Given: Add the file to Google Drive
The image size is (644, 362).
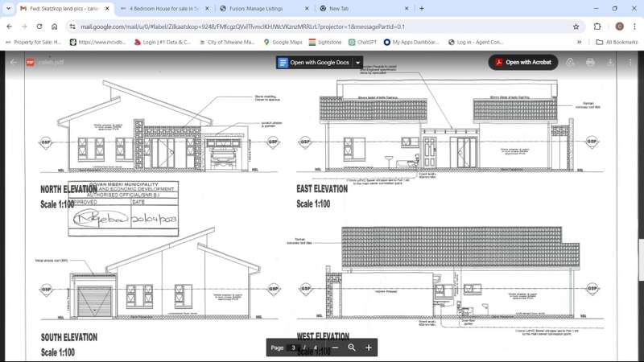Looking at the screenshot, I should 570,62.
